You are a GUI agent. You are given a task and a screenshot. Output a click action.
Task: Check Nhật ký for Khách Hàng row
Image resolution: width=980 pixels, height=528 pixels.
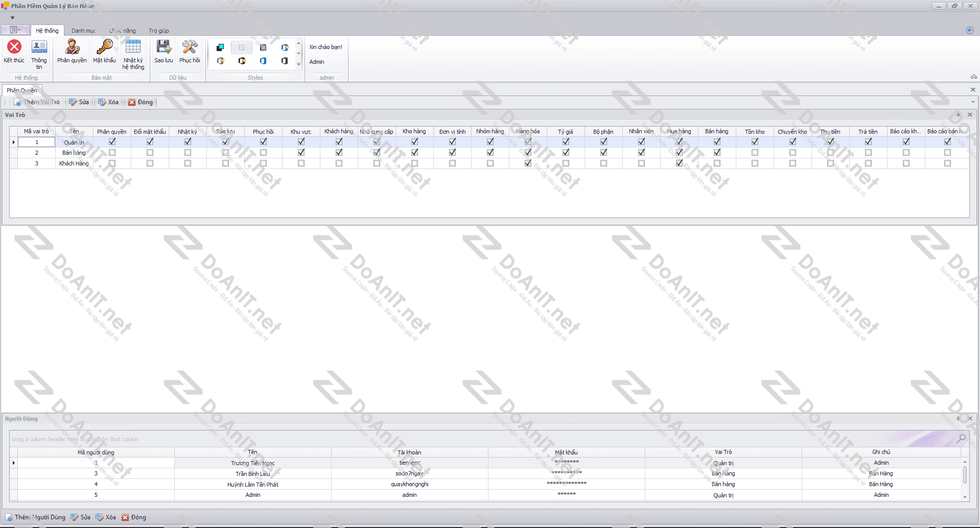pyautogui.click(x=188, y=163)
